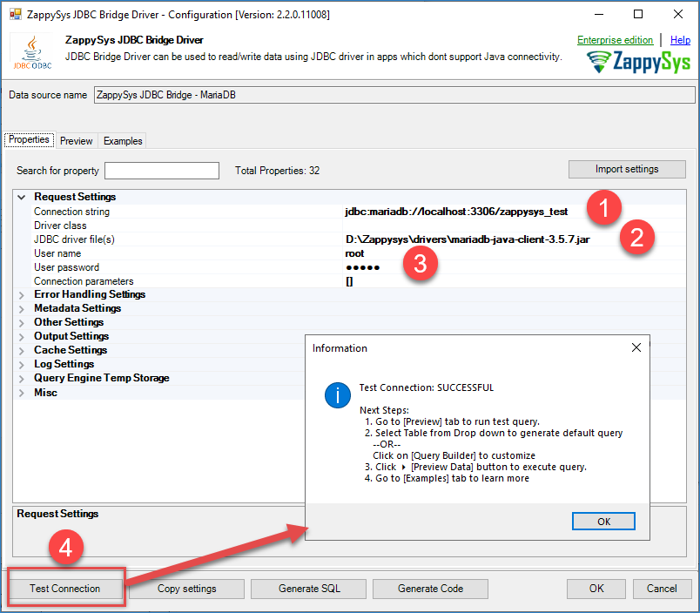This screenshot has width=700, height=613.
Task: Select the Connection string value field
Action: 456,212
